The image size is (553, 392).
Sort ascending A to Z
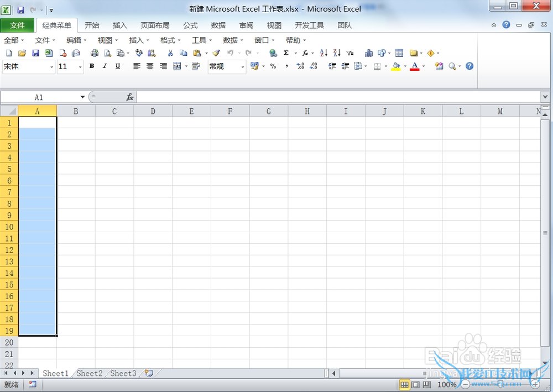coord(324,53)
